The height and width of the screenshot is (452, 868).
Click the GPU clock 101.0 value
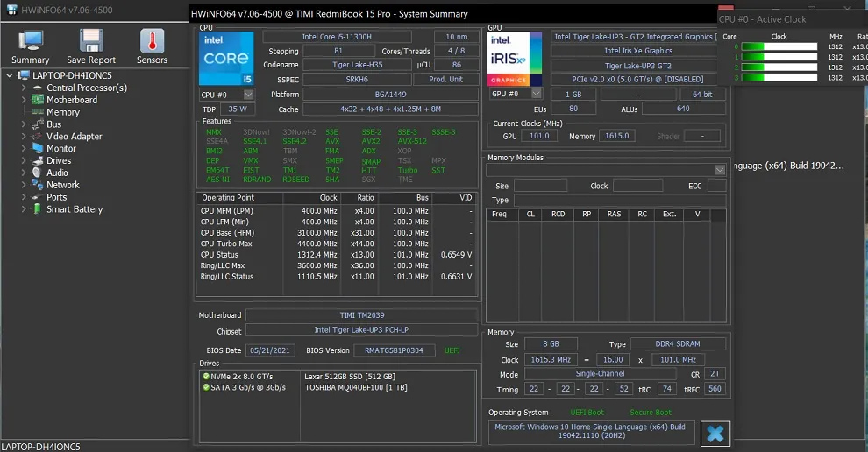(x=539, y=136)
